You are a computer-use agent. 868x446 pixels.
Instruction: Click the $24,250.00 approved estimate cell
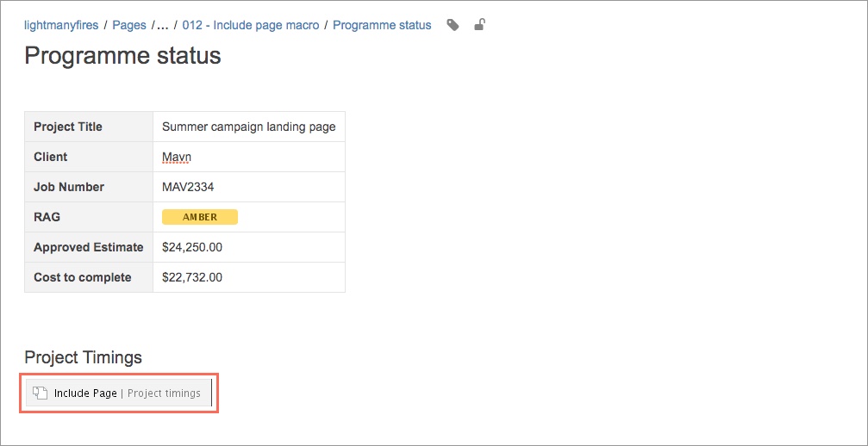249,247
